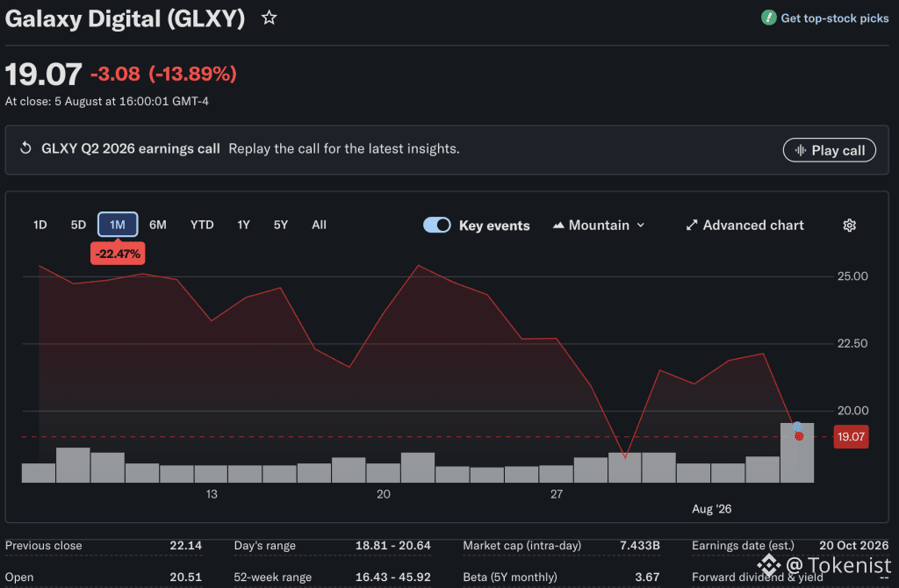
Task: Click the tallest volume bar at chart end
Action: (797, 453)
